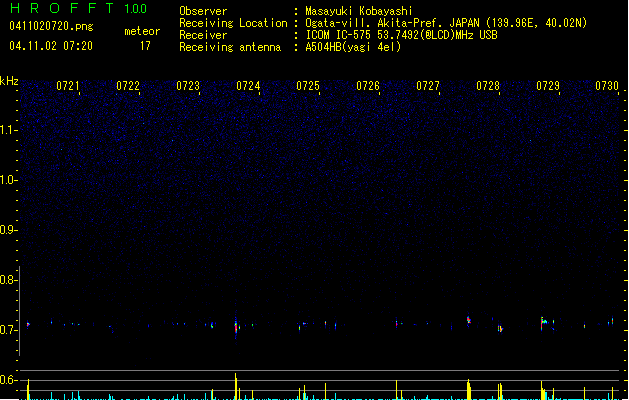Click the 0723 time marker
The width and height of the screenshot is (629, 400).
tap(188, 86)
